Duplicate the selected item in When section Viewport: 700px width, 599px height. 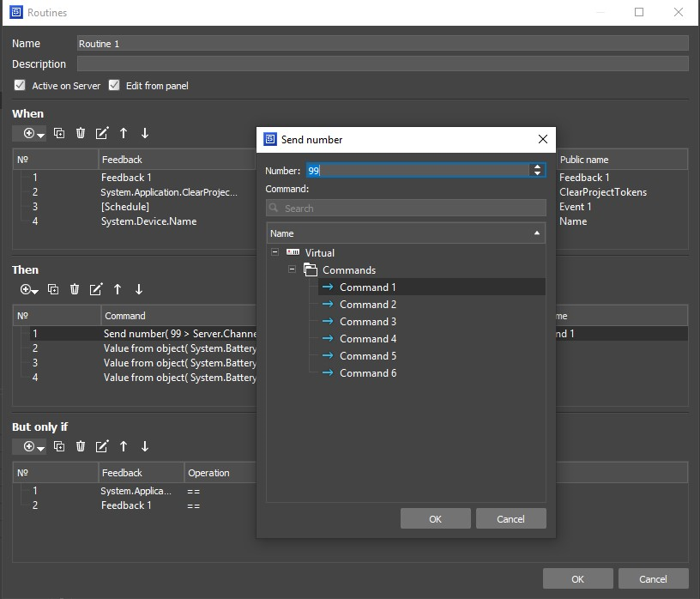(59, 133)
